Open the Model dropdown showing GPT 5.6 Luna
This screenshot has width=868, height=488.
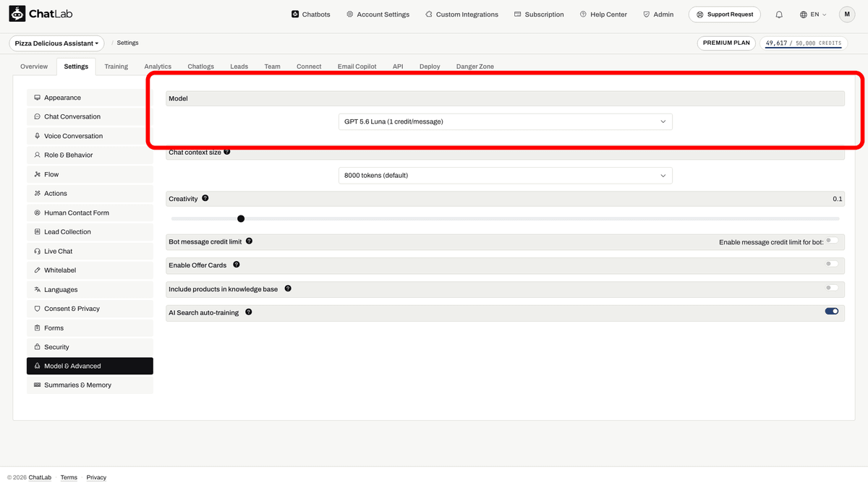tap(506, 121)
